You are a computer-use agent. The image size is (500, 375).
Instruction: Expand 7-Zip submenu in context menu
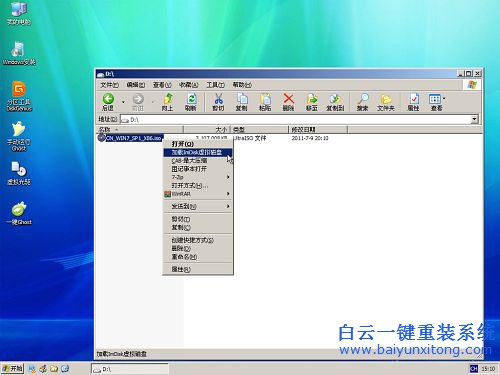[197, 177]
